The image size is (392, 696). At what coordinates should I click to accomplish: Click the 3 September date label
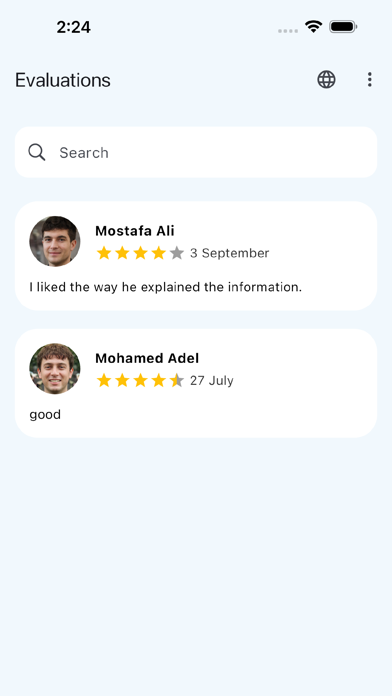pos(230,253)
